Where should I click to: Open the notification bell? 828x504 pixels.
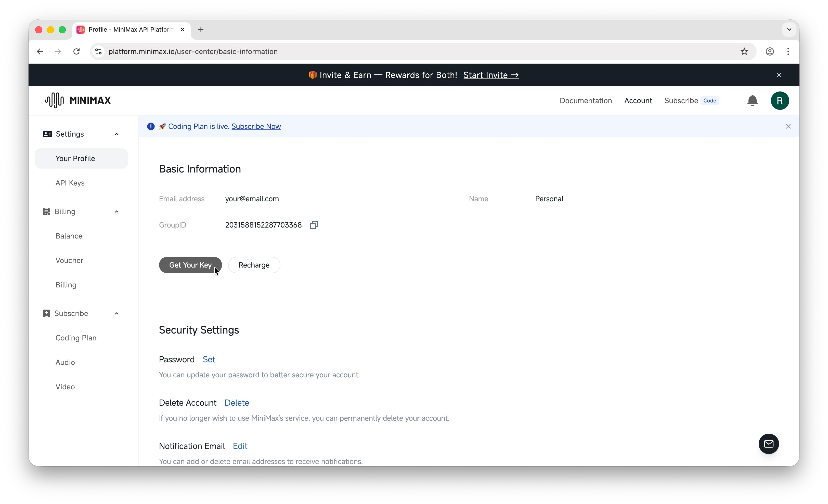click(x=752, y=100)
